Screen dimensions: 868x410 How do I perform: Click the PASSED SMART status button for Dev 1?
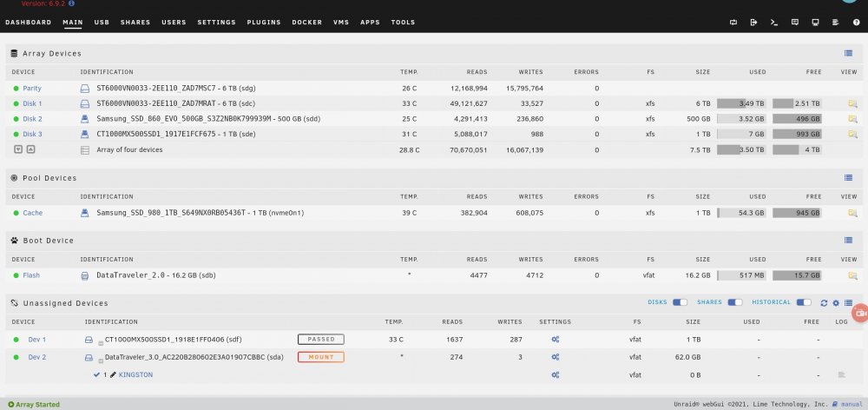[321, 340]
